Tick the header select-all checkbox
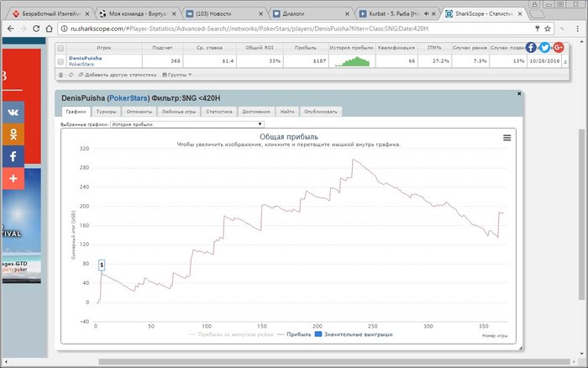Image resolution: width=588 pixels, height=368 pixels. 60,48
